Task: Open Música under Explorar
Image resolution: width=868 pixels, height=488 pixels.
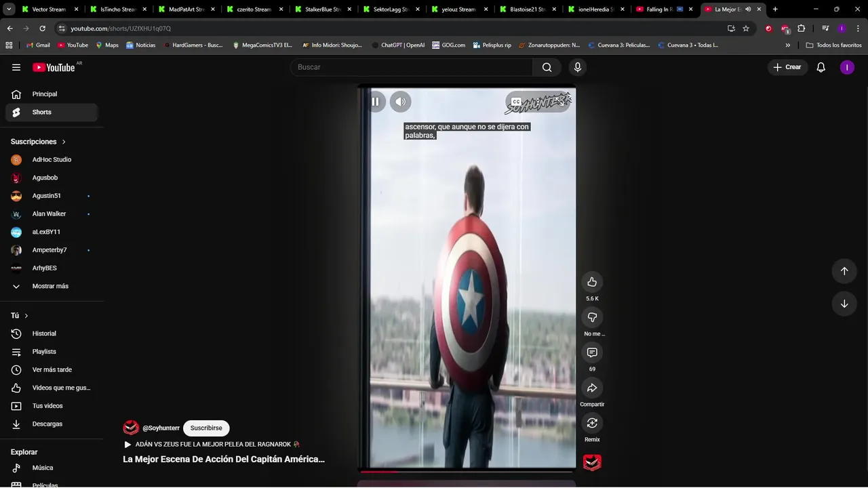Action: (52, 468)
